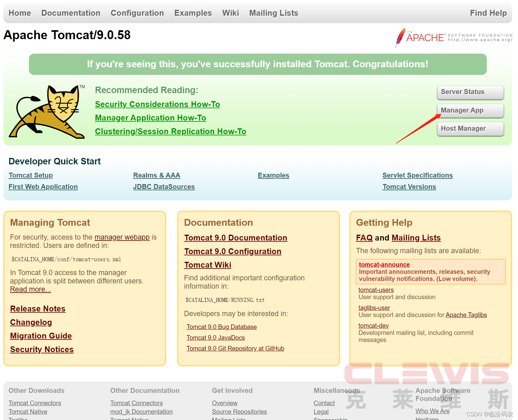Open Legal link under Miscellaneous
This screenshot has height=420, width=518.
pyautogui.click(x=321, y=412)
